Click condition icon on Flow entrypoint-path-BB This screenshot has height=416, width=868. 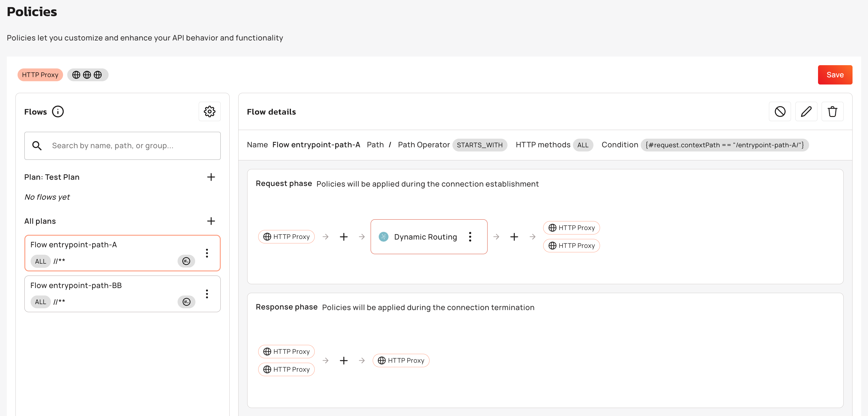pyautogui.click(x=186, y=302)
